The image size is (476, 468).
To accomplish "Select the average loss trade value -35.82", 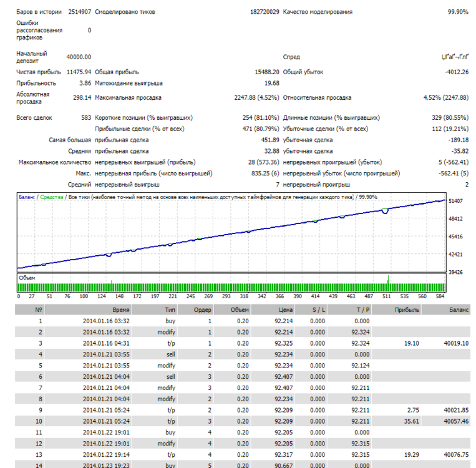I will (460, 151).
